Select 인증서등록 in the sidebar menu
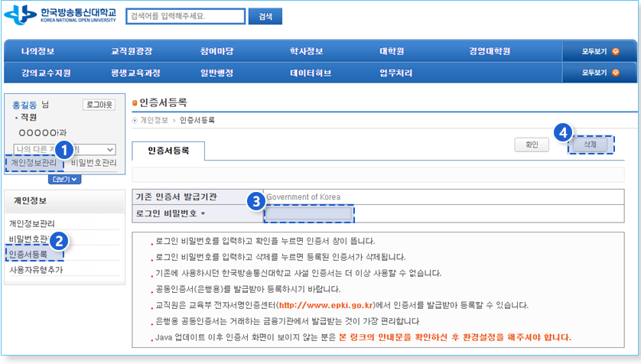641x364 pixels. 28,255
